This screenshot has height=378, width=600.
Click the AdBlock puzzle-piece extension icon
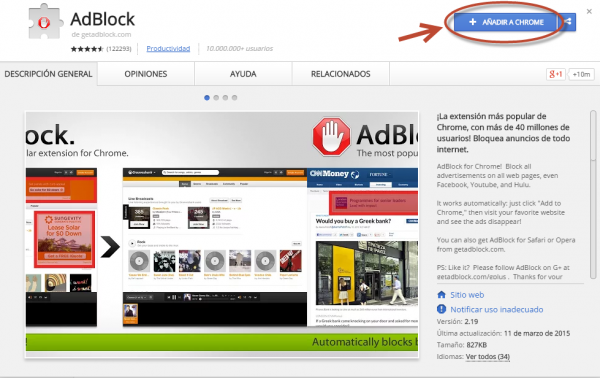45,22
